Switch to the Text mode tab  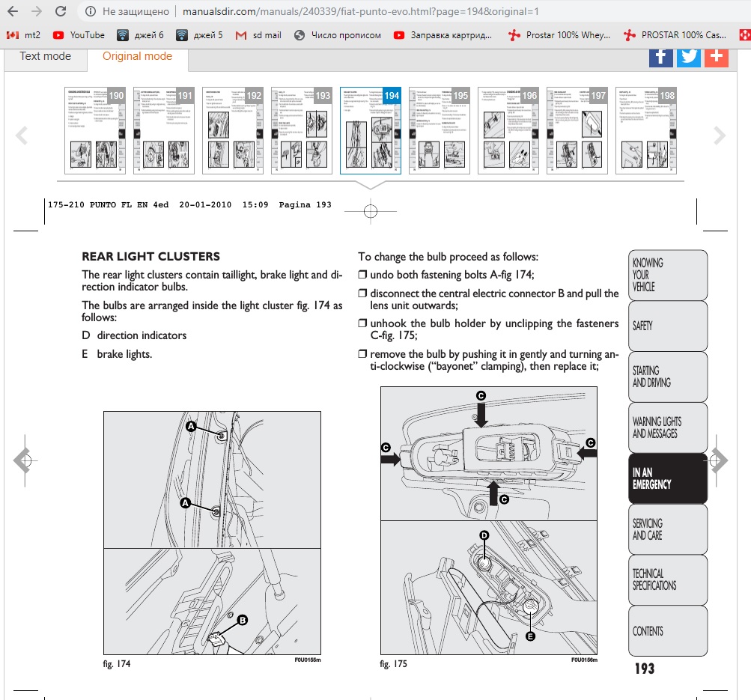coord(46,57)
